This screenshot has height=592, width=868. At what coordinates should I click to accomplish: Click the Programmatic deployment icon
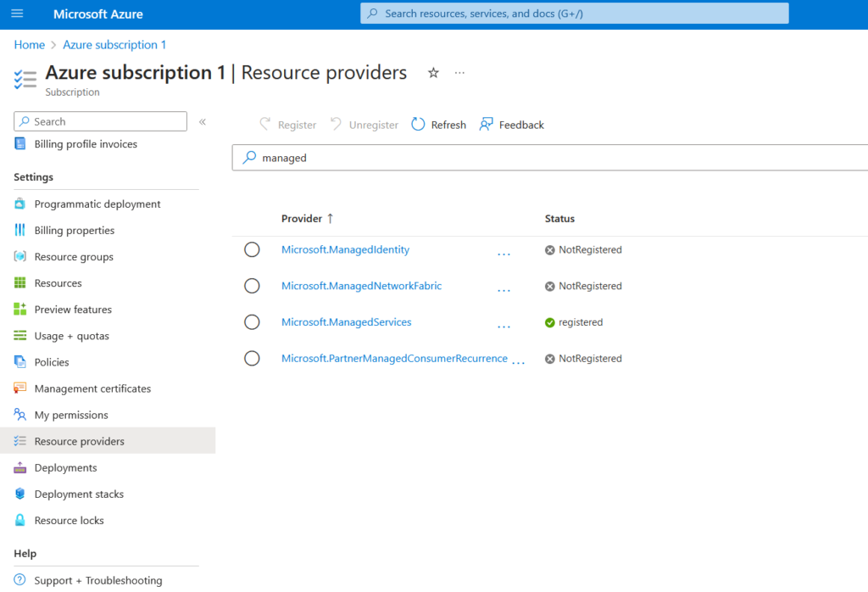click(x=20, y=204)
